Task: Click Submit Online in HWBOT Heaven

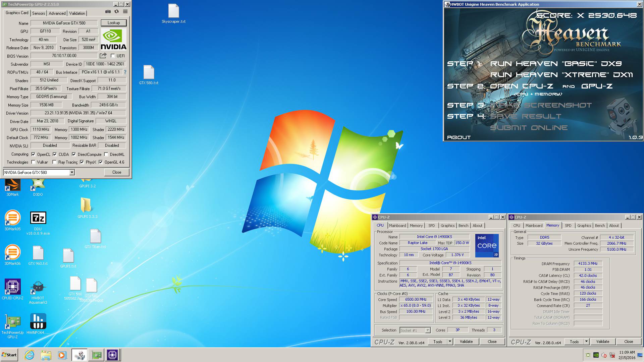Action: (529, 128)
